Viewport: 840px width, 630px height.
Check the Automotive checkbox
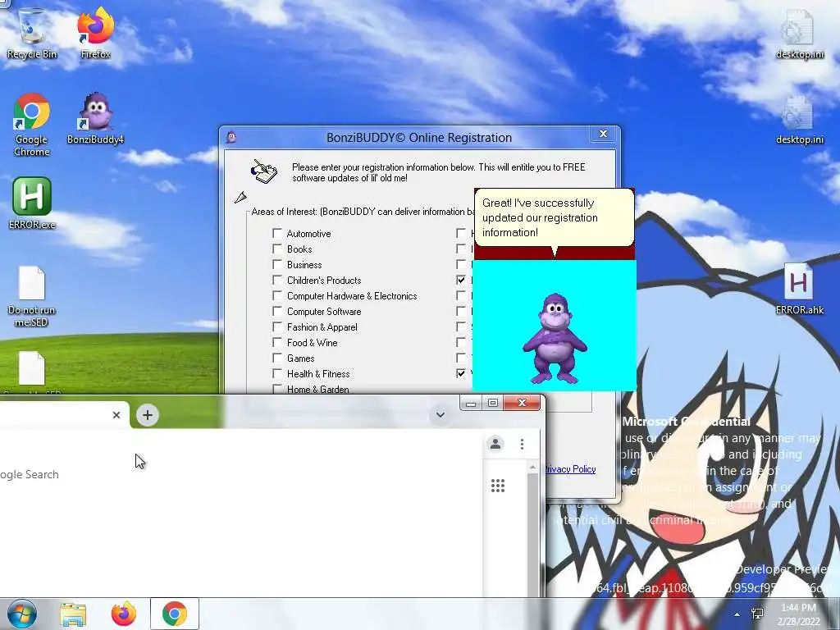[277, 233]
